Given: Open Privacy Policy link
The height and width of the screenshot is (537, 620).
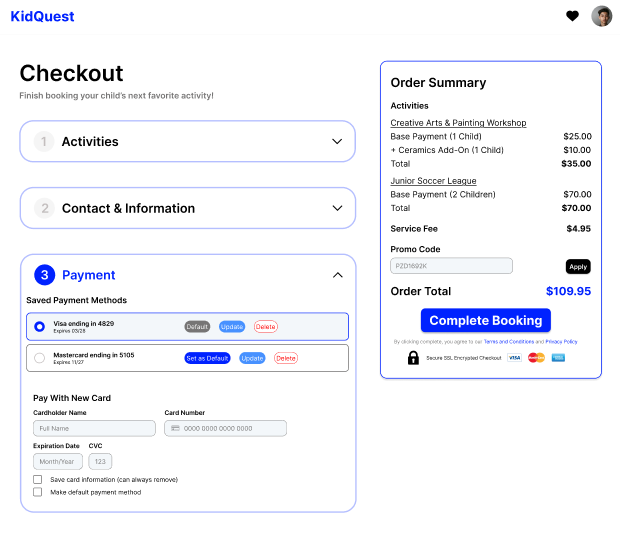Looking at the screenshot, I should click(x=561, y=342).
